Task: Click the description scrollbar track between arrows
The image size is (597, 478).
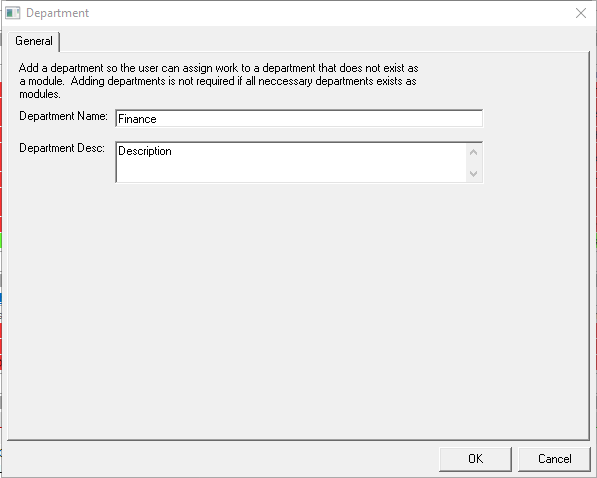Action: 474,163
